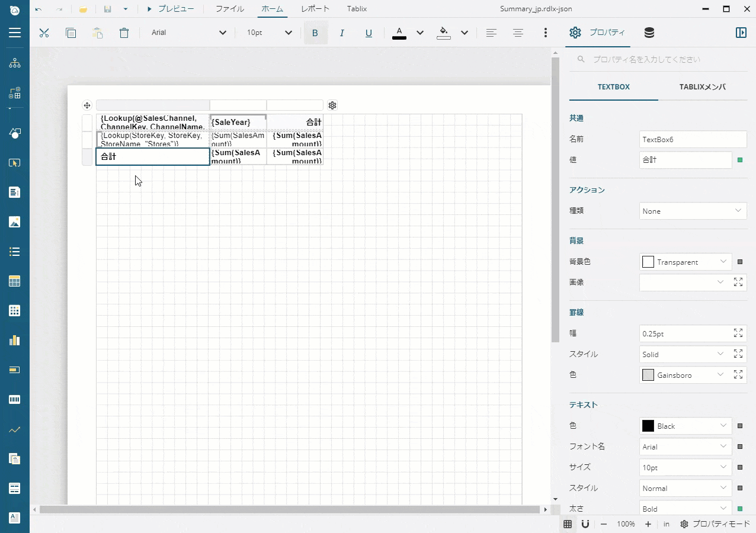Select the Chart report item tool
The image size is (756, 533).
(14, 340)
